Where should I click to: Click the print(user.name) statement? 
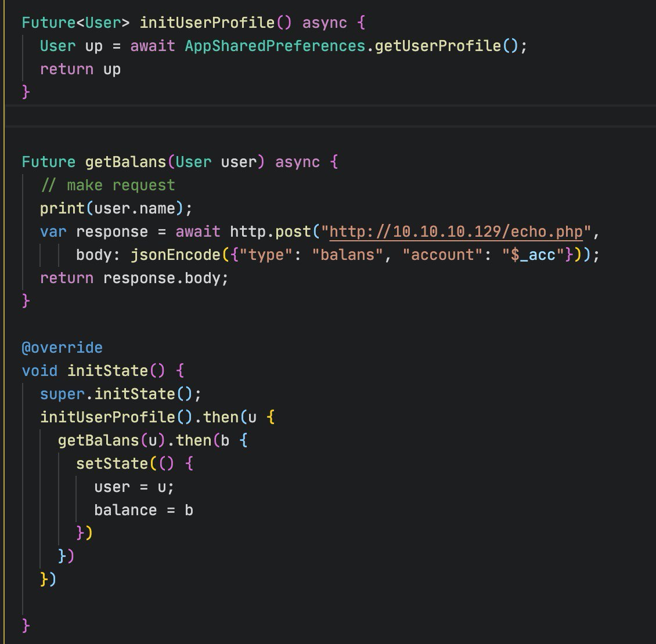pyautogui.click(x=116, y=209)
